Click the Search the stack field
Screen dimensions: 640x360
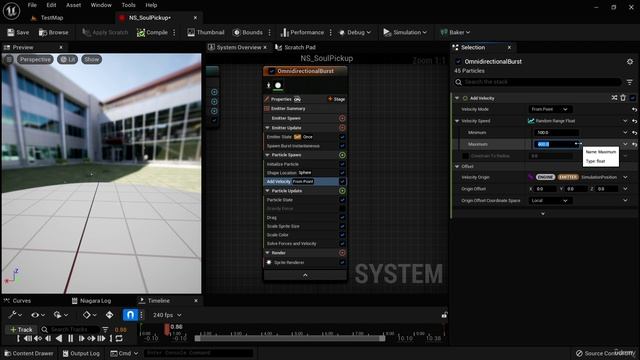tap(537, 82)
